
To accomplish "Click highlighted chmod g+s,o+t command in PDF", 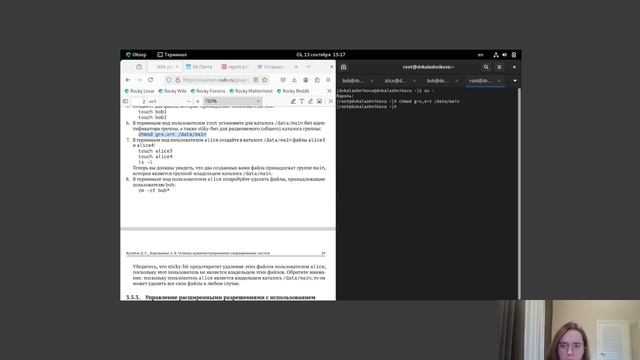I will tap(172, 134).
